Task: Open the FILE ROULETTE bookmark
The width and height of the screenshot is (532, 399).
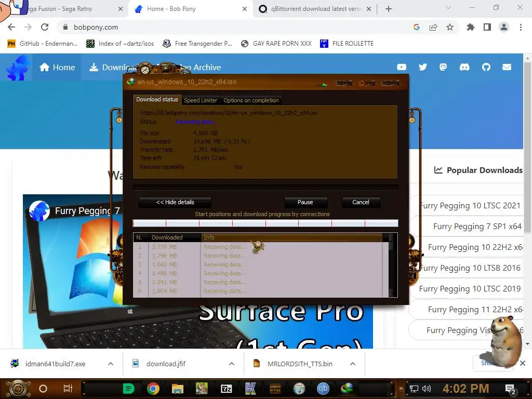Action: coord(347,44)
